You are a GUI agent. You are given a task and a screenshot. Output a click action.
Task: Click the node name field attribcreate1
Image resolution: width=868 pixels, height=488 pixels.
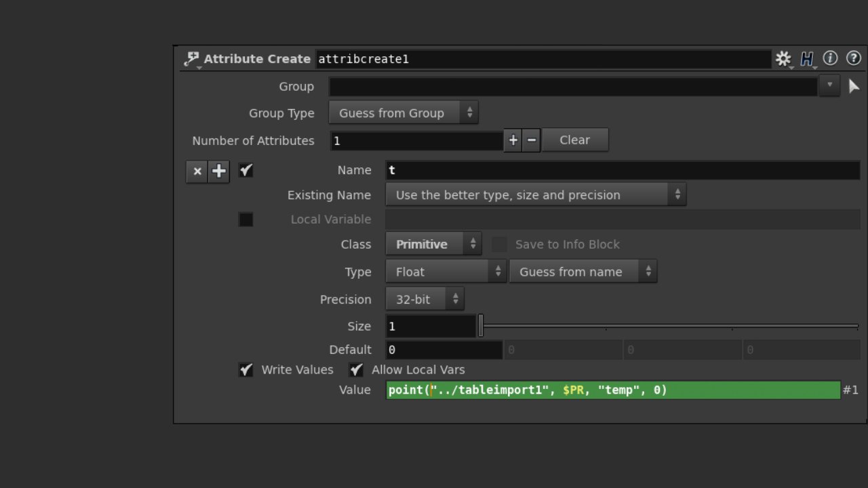543,59
